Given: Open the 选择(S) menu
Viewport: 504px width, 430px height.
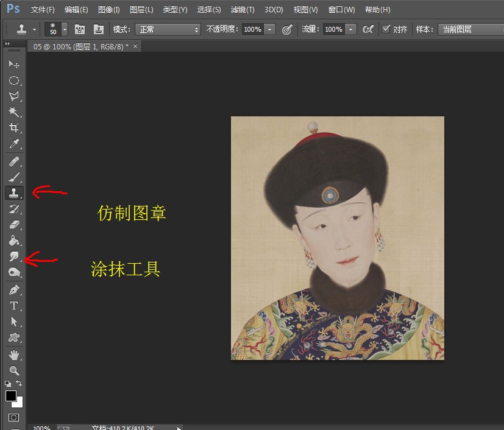Looking at the screenshot, I should (x=209, y=10).
